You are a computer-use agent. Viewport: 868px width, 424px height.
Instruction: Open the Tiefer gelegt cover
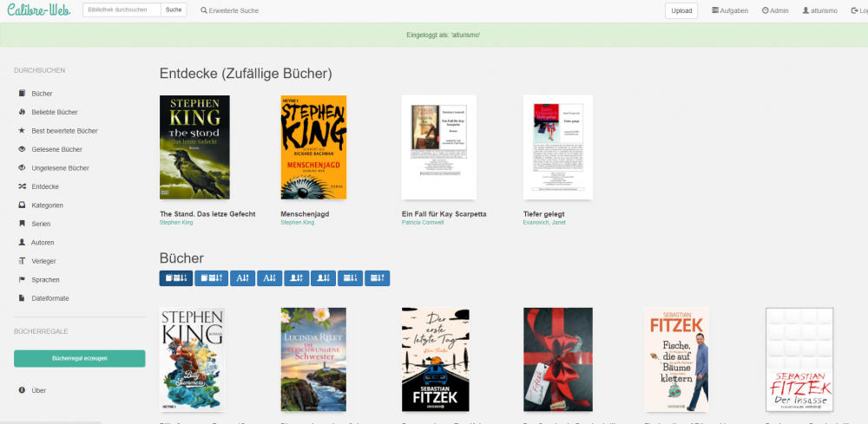click(x=558, y=147)
